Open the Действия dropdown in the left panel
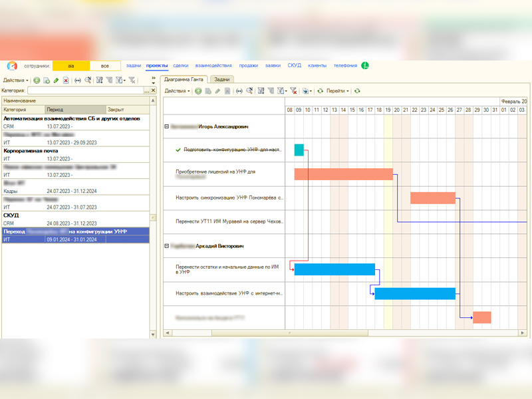Image resolution: width=532 pixels, height=399 pixels. coord(15,80)
